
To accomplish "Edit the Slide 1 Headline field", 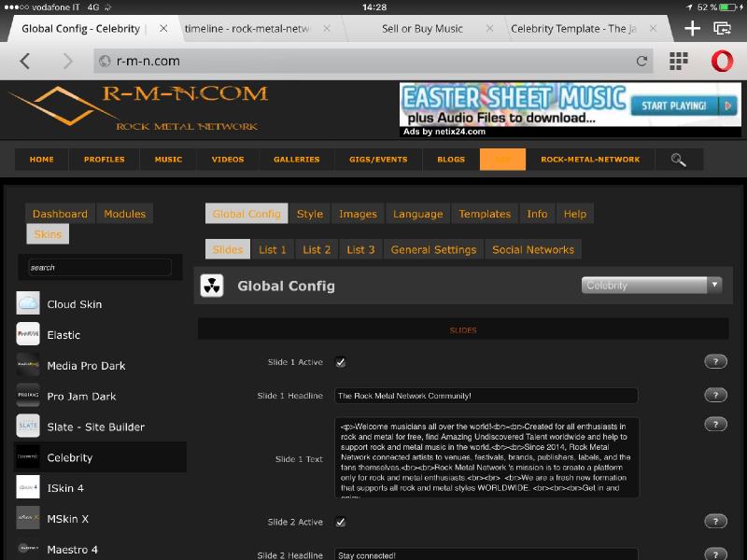I will click(486, 396).
